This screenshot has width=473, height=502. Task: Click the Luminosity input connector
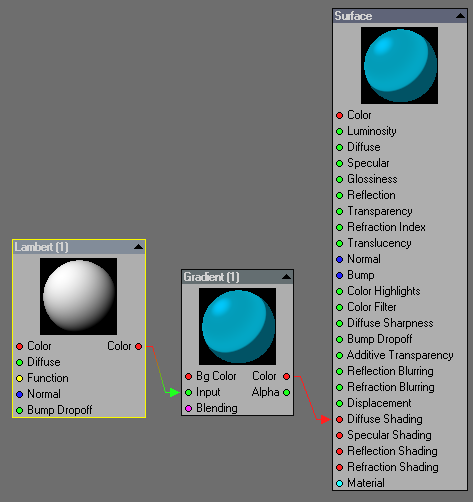(x=339, y=131)
